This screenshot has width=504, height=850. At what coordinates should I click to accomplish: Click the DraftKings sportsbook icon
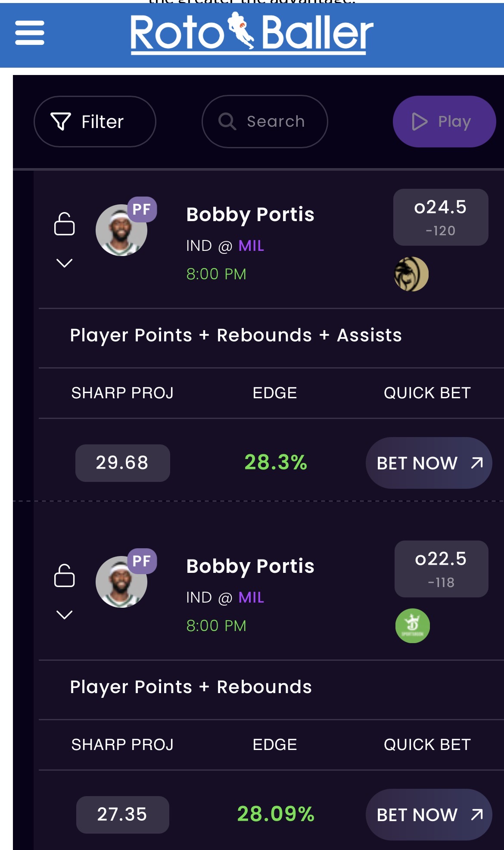pyautogui.click(x=412, y=626)
